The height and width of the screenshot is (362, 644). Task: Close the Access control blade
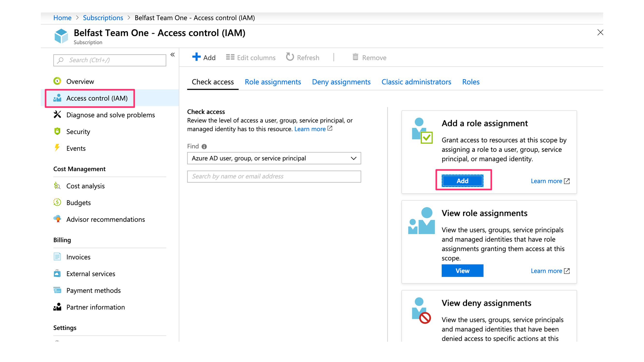click(x=600, y=33)
